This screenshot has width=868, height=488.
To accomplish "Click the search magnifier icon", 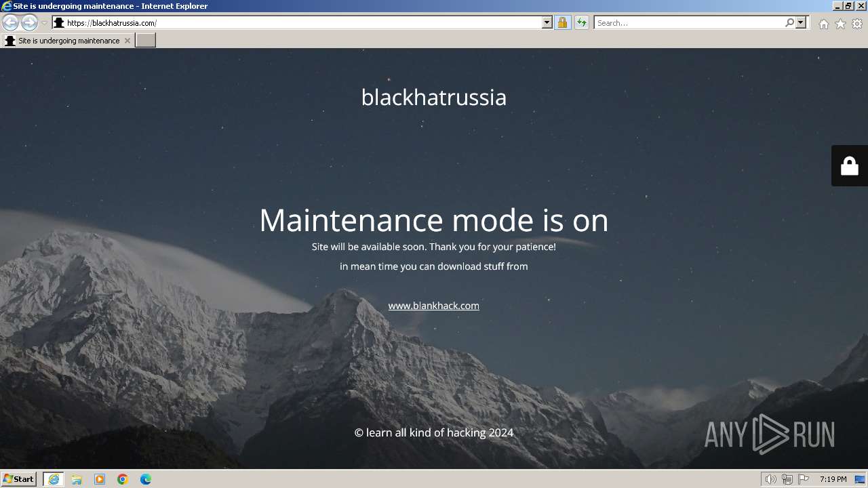I will click(x=789, y=22).
